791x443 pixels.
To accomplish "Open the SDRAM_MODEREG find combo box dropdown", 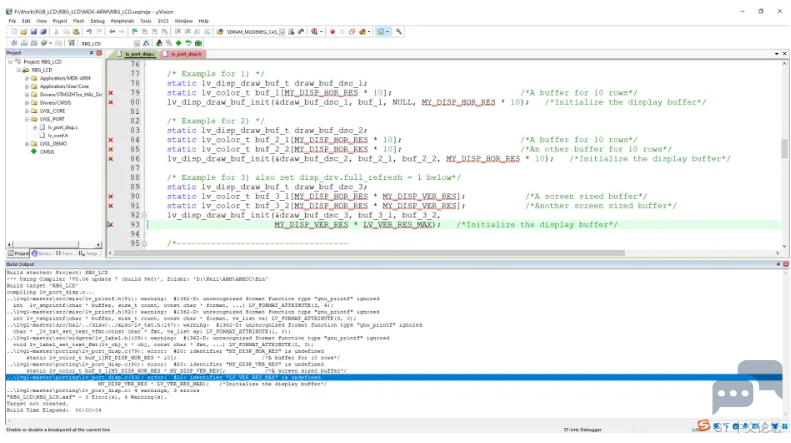I will coord(282,32).
